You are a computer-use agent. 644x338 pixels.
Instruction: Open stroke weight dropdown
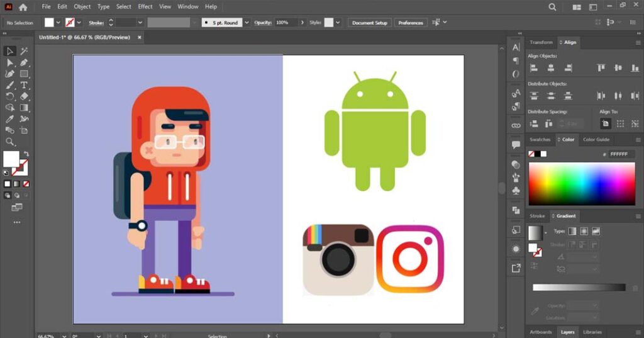pyautogui.click(x=140, y=23)
